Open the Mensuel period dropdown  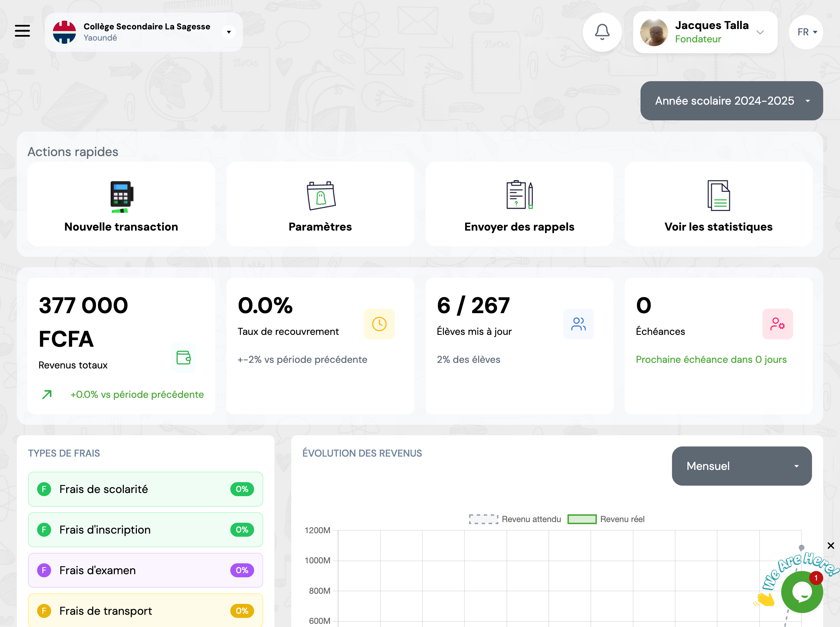pyautogui.click(x=741, y=466)
